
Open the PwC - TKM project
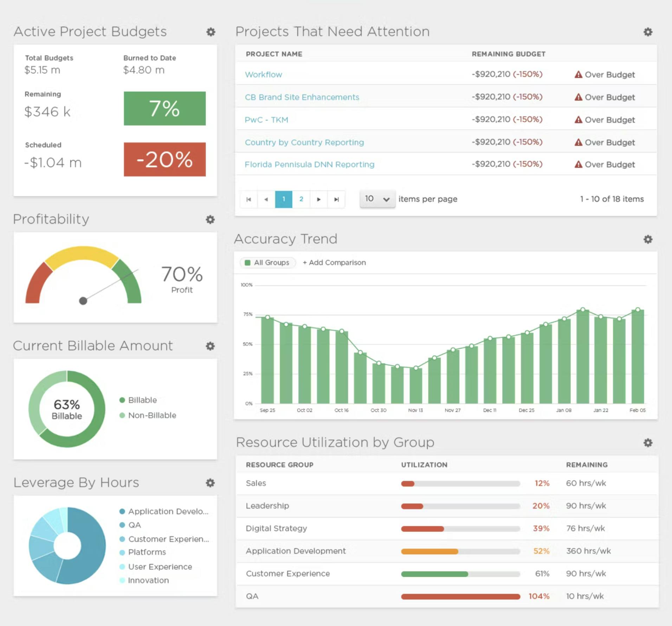[266, 120]
